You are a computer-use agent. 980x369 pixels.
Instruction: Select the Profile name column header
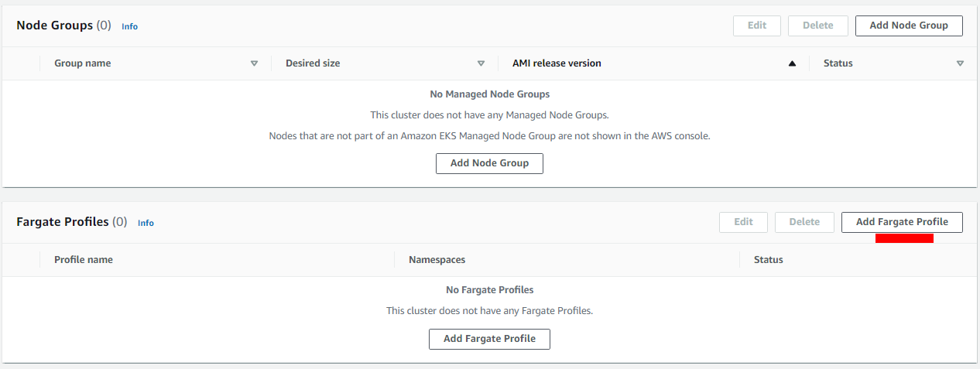click(84, 260)
